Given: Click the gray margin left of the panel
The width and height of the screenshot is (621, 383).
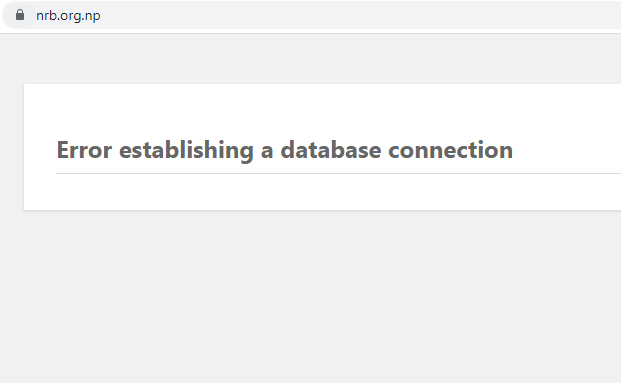Looking at the screenshot, I should pos(12,147).
